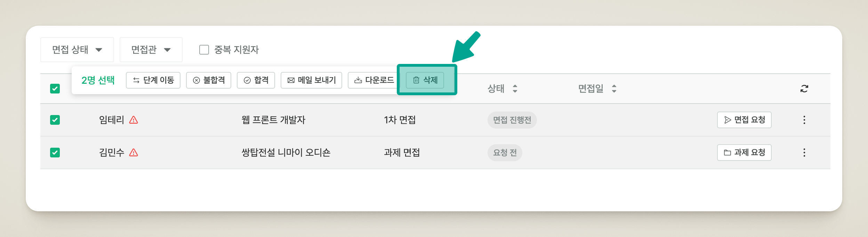Click the refresh icon in table header

pyautogui.click(x=804, y=89)
